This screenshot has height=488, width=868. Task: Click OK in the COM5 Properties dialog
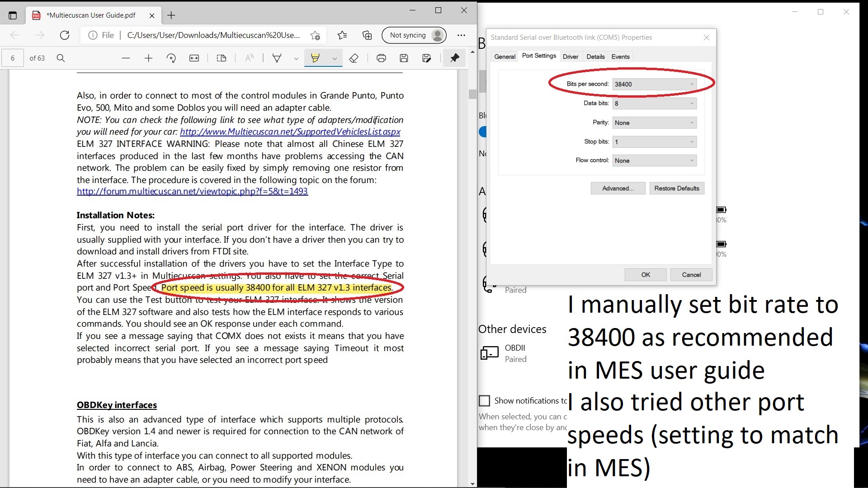click(646, 275)
